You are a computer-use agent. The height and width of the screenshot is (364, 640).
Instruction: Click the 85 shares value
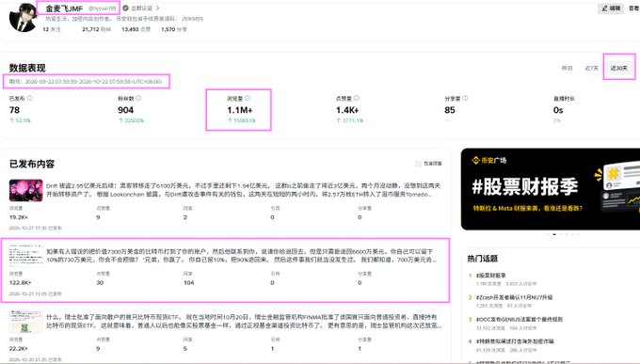point(450,110)
